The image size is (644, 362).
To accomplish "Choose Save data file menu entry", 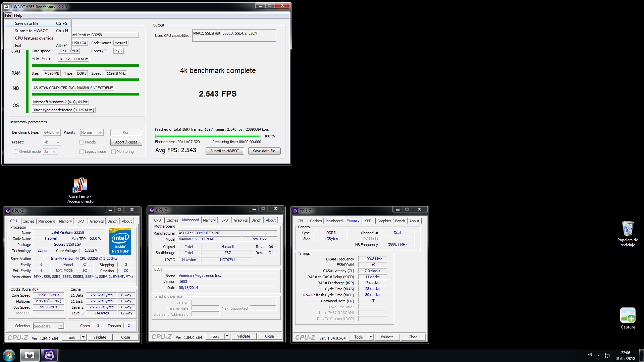I will coord(38,23).
